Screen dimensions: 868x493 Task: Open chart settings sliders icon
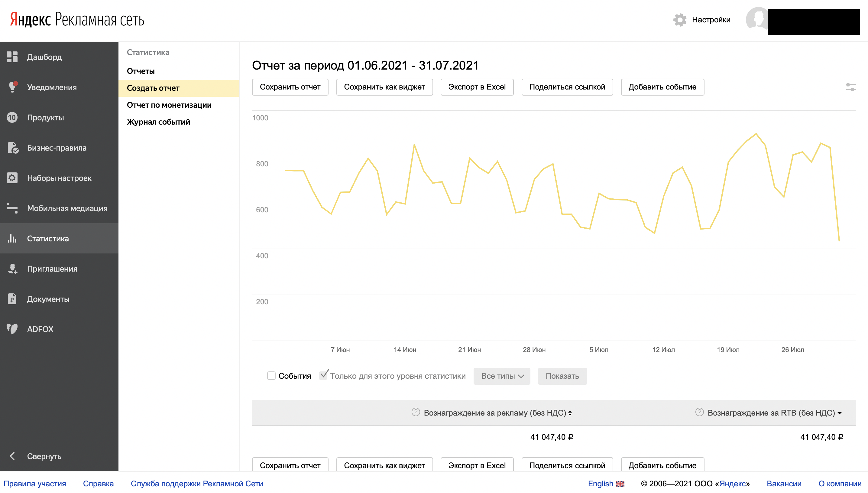tap(851, 87)
